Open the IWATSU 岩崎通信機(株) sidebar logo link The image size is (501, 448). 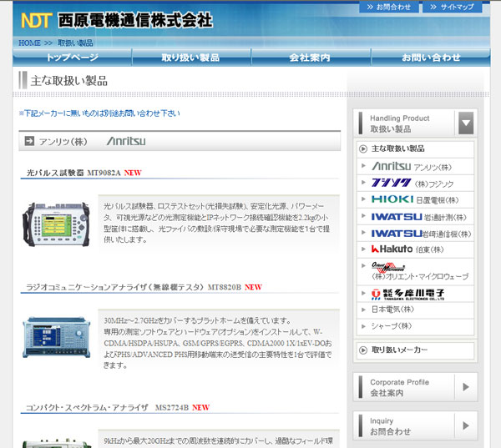coord(421,234)
